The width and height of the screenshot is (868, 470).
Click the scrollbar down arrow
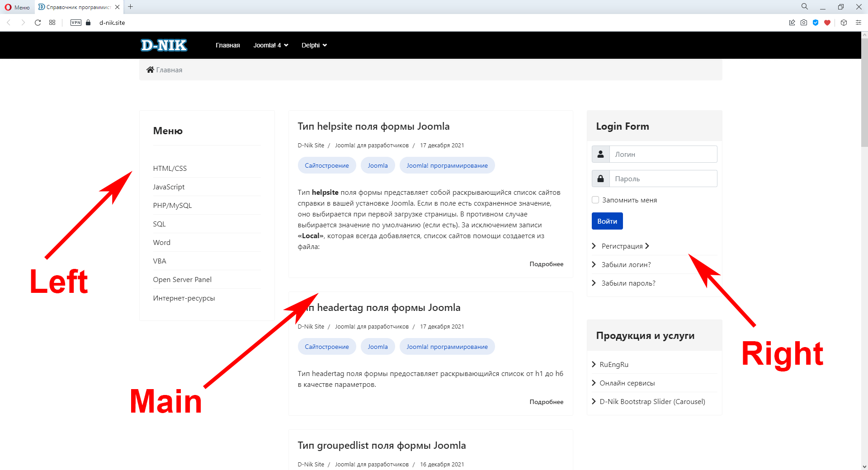[864, 466]
